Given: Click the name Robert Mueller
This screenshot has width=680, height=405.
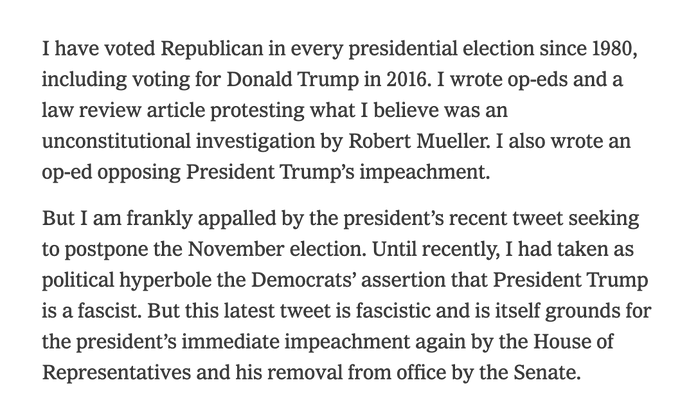Looking at the screenshot, I should (418, 141).
